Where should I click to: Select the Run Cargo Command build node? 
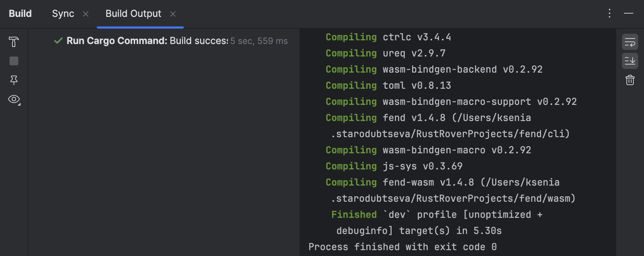[x=147, y=41]
